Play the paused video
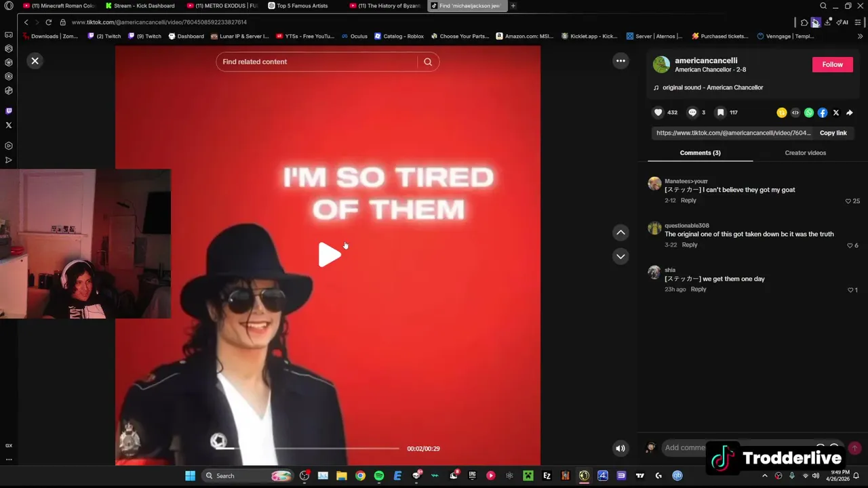Image resolution: width=868 pixels, height=488 pixels. point(330,254)
